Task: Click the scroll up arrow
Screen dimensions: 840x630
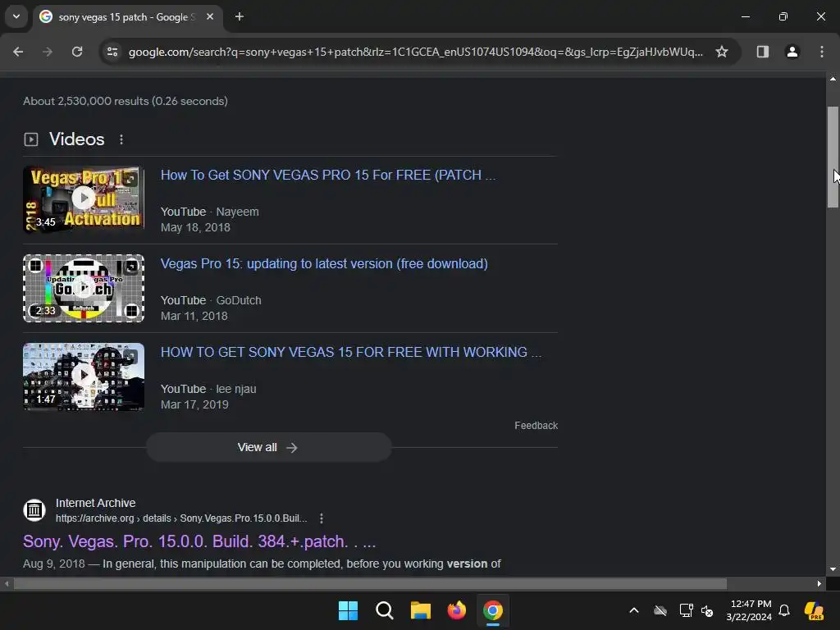Action: [833, 80]
